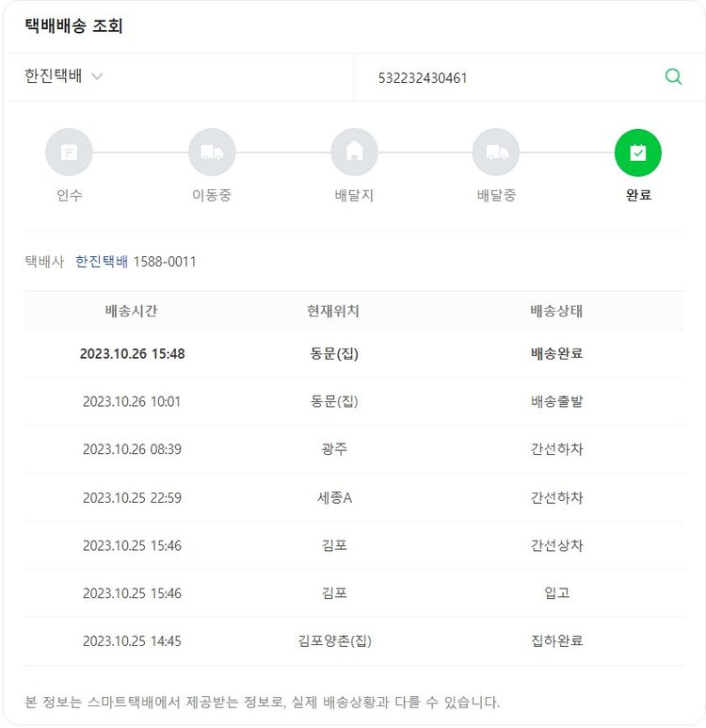Click the 배송상태 column header
This screenshot has height=728, width=706.
556,311
